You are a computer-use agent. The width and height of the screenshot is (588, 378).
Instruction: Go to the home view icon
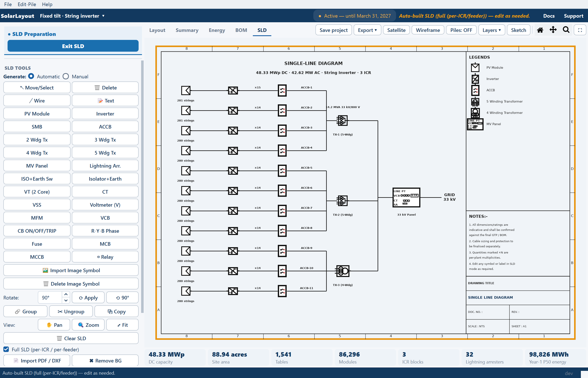coord(540,30)
